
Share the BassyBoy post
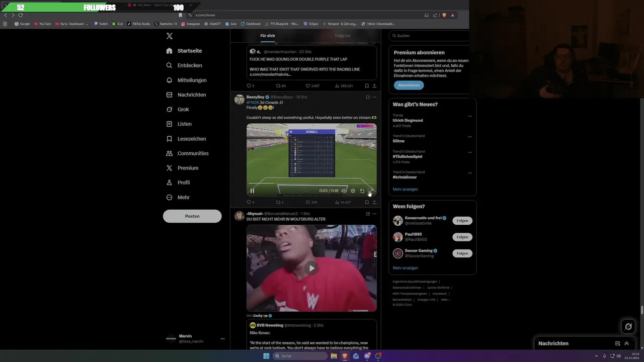coord(374,202)
